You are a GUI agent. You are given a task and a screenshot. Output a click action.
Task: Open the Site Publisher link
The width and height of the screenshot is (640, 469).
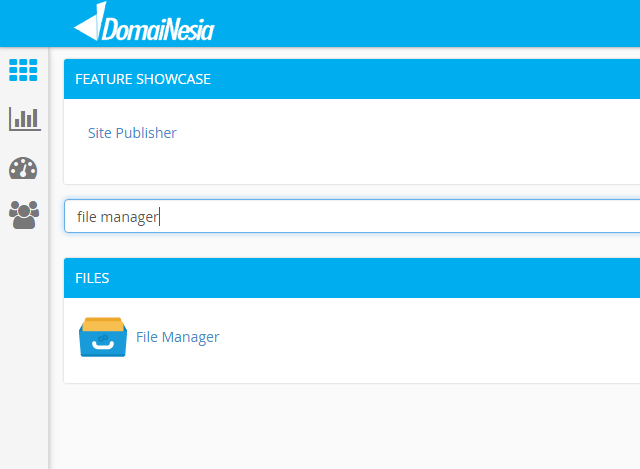click(132, 133)
